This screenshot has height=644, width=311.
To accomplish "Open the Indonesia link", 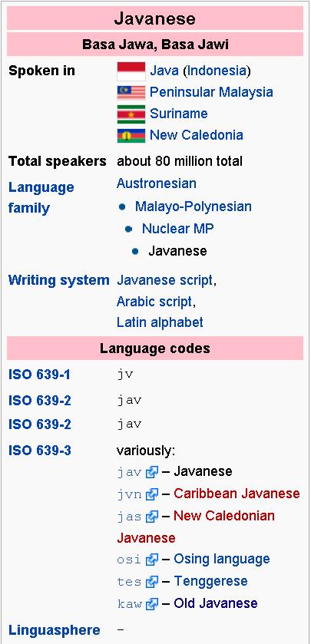I will (216, 71).
